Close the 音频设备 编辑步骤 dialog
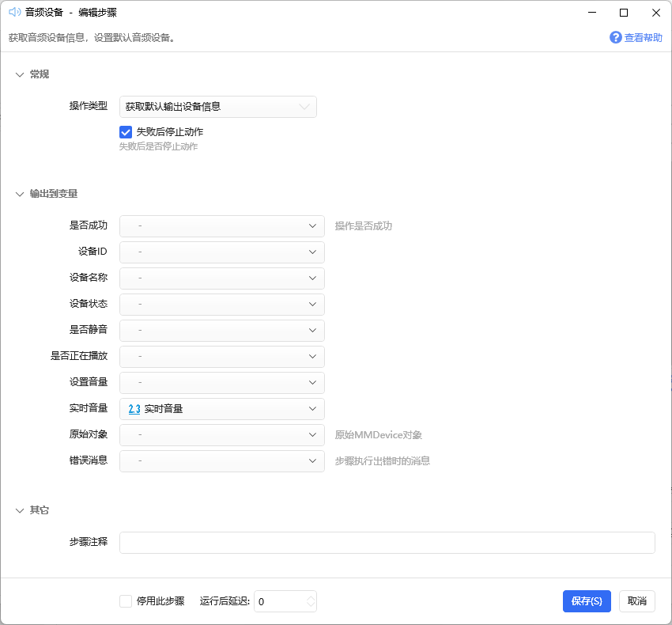672x625 pixels. [656, 13]
